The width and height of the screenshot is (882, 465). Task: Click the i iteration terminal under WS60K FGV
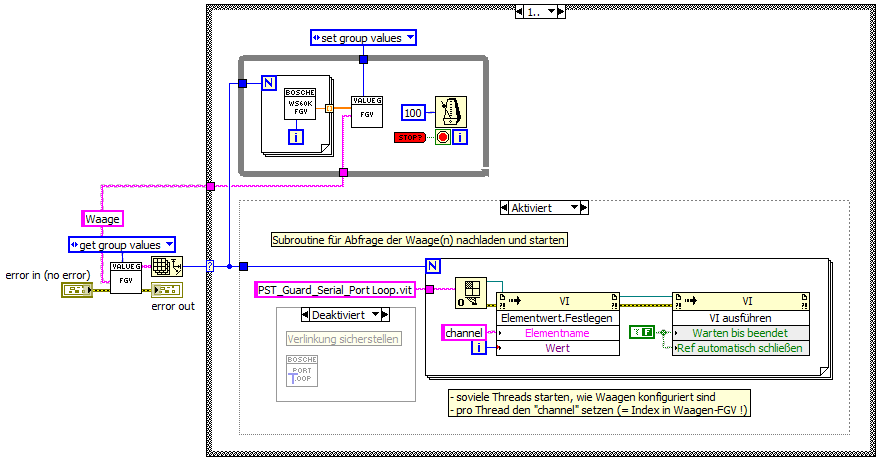pos(296,137)
